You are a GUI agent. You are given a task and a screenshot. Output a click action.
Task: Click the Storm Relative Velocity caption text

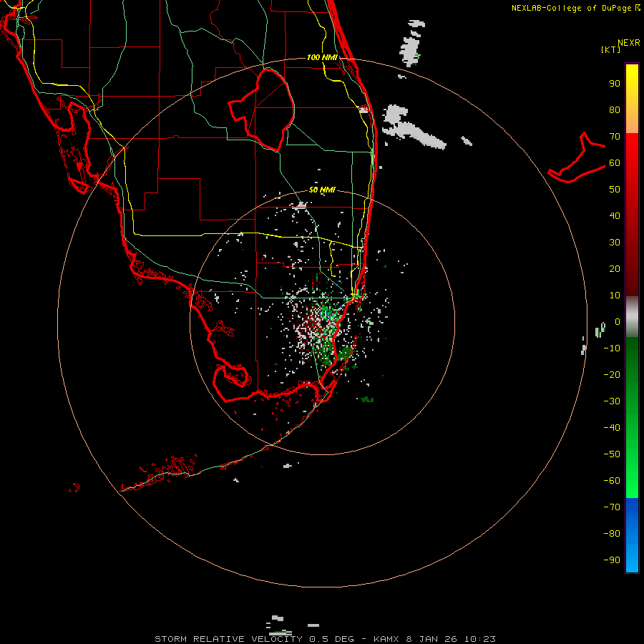pyautogui.click(x=230, y=639)
